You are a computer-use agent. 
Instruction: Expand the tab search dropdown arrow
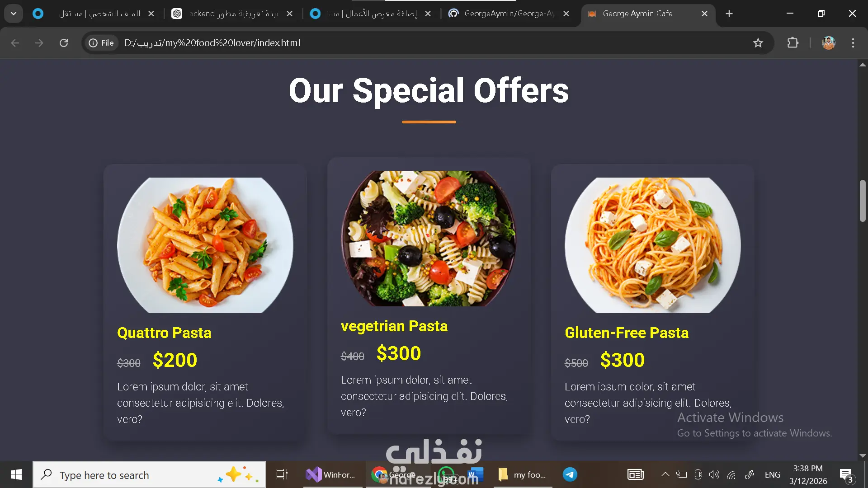tap(14, 14)
